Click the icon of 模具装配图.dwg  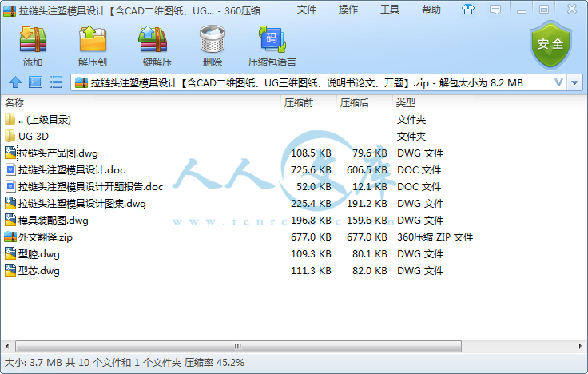10,220
